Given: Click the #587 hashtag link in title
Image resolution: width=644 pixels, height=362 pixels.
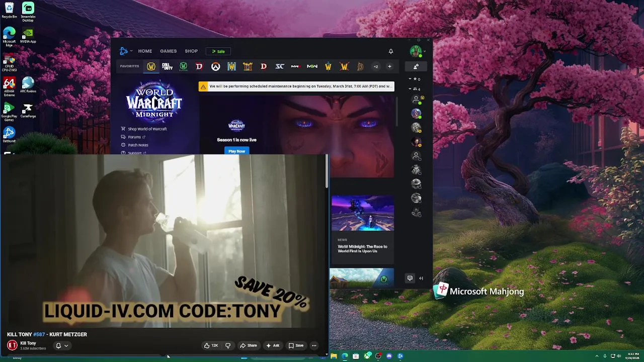Looking at the screenshot, I should coord(39,334).
